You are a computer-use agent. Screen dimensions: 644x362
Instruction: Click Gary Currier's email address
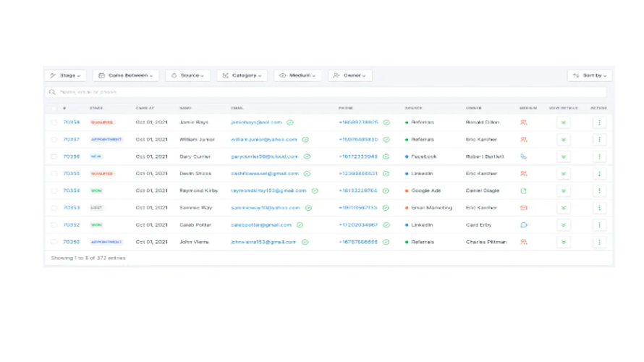pyautogui.click(x=265, y=156)
